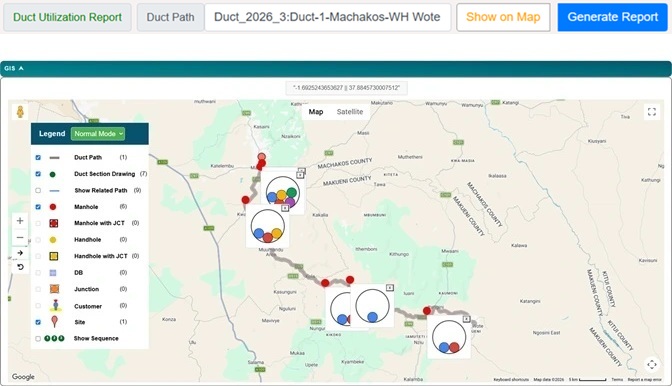
Task: Click the Google logo on the map
Action: (23, 377)
